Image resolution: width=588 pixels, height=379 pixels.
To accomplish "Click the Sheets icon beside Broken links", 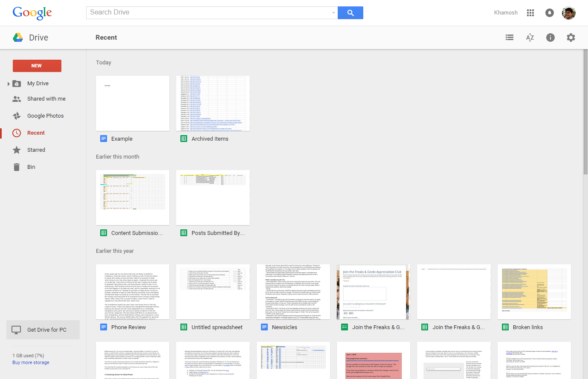I will tap(505, 327).
